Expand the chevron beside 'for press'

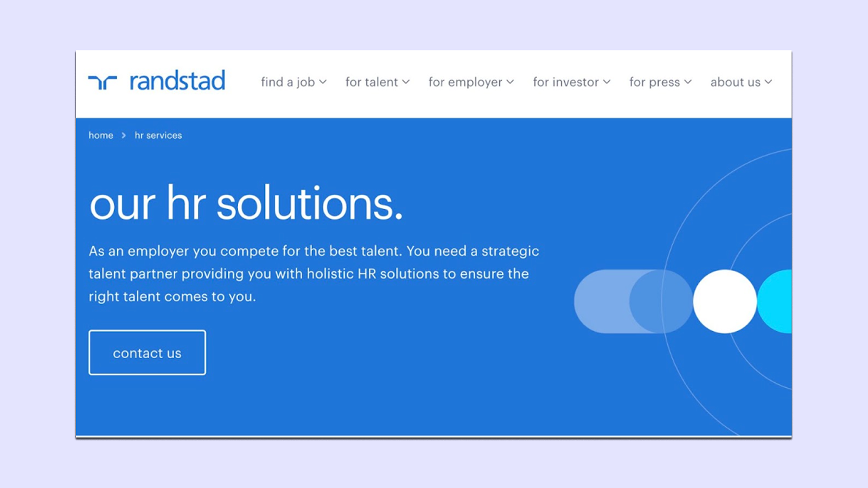688,82
